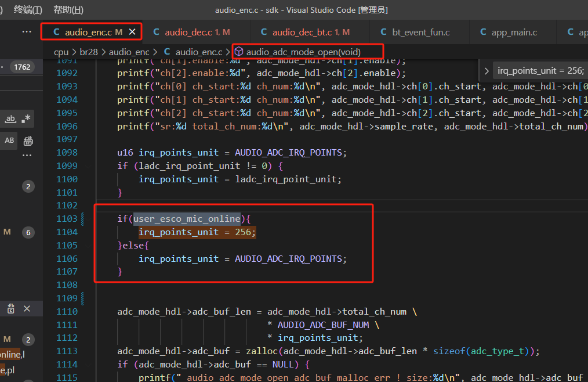This screenshot has height=382, width=588.
Task: Click the C file icon on the bt_event_fun.c tab
Action: 384,32
